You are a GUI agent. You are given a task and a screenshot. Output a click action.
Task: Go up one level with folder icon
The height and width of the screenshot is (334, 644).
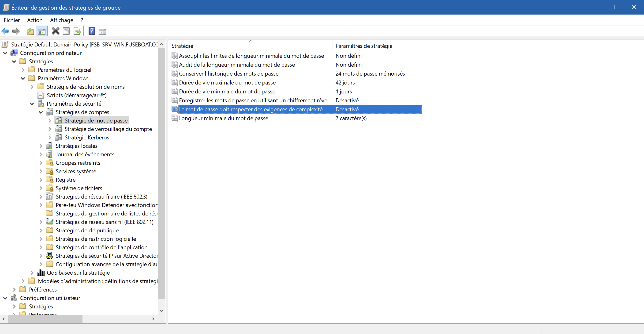coord(30,31)
